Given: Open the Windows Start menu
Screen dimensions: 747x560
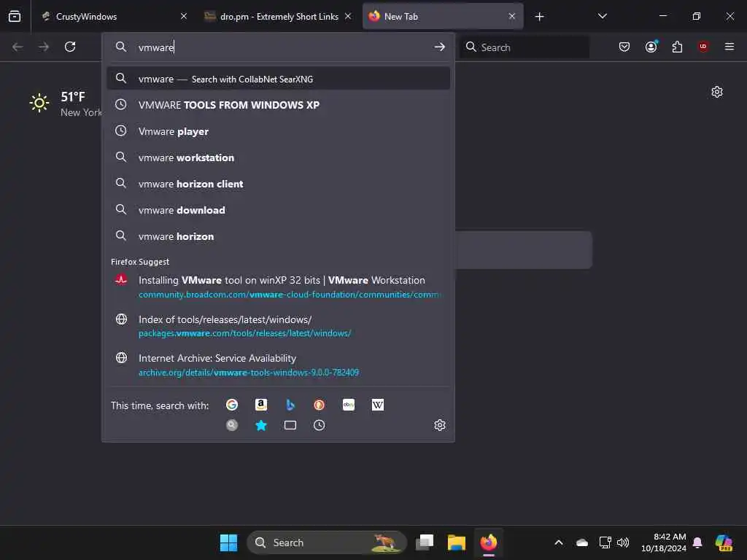Looking at the screenshot, I should pyautogui.click(x=228, y=542).
